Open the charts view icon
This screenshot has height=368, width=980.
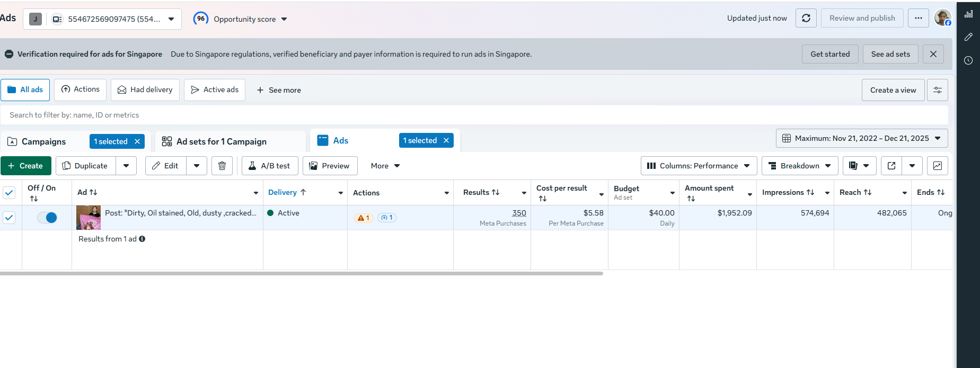pyautogui.click(x=937, y=166)
